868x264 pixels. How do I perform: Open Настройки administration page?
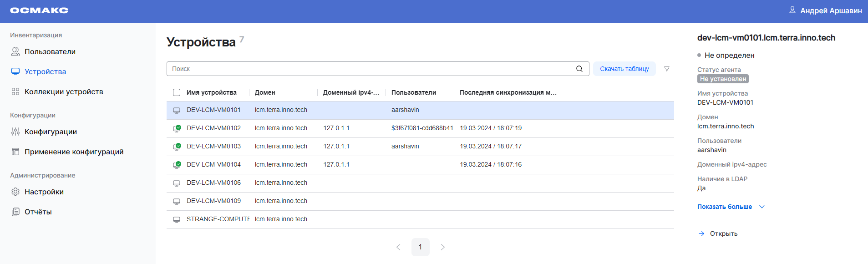pos(44,192)
